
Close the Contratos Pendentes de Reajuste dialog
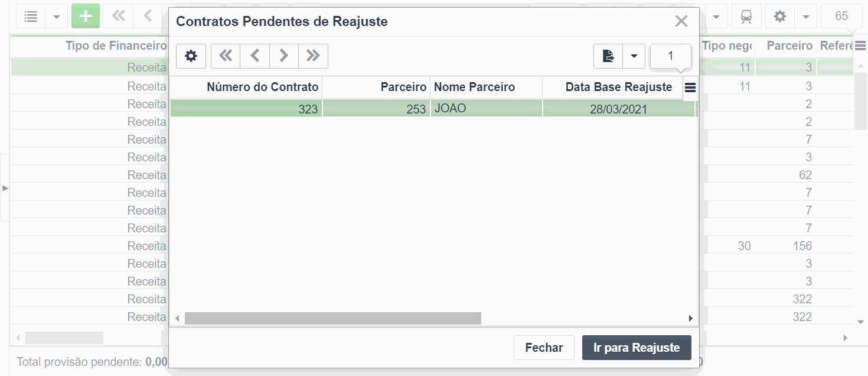pos(681,21)
